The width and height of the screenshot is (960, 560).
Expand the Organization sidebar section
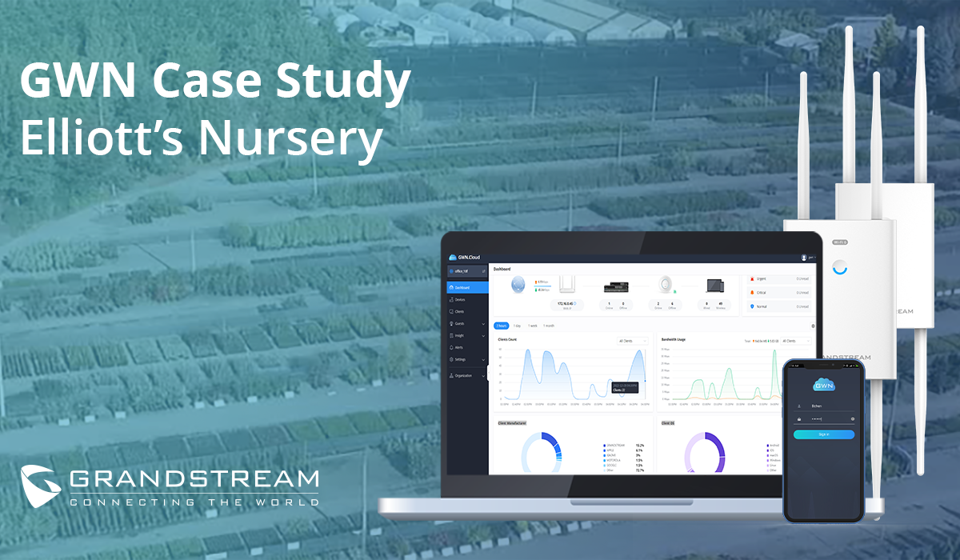tap(467, 376)
